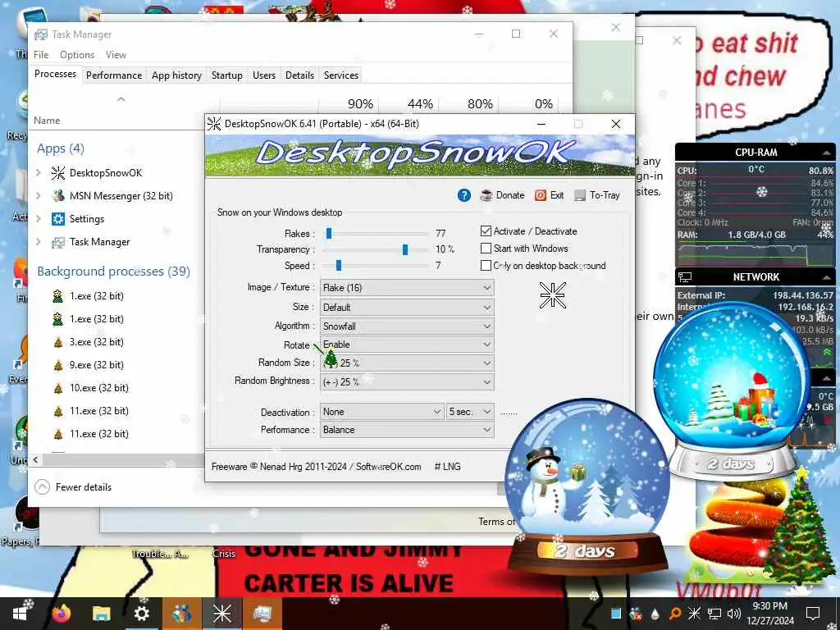Open the Size dropdown set to Default
The width and height of the screenshot is (840, 630).
[x=407, y=308]
